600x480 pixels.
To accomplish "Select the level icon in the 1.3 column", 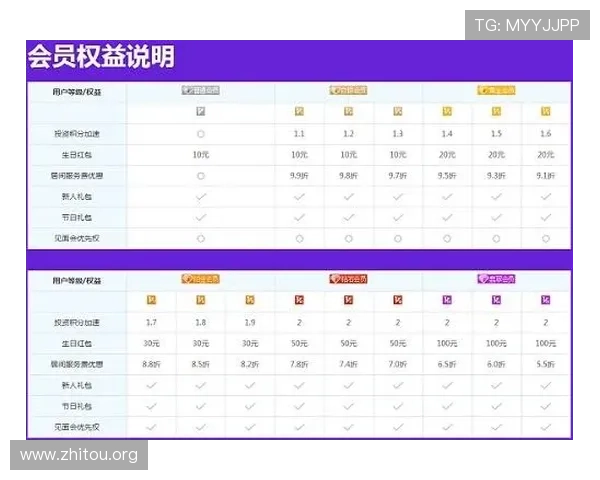I will point(398,111).
